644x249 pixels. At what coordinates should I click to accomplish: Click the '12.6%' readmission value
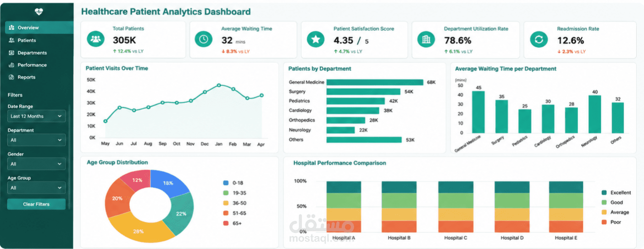571,40
